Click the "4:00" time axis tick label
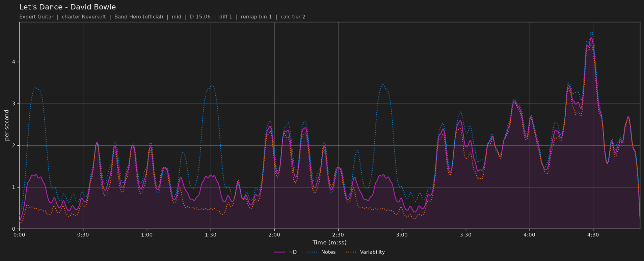This screenshot has height=261, width=644. 530,235
